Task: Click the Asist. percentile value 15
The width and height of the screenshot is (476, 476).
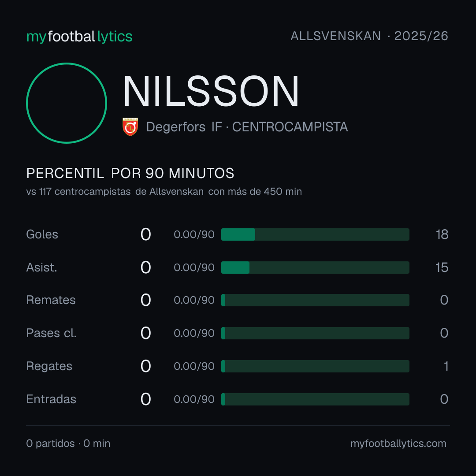Action: [442, 268]
